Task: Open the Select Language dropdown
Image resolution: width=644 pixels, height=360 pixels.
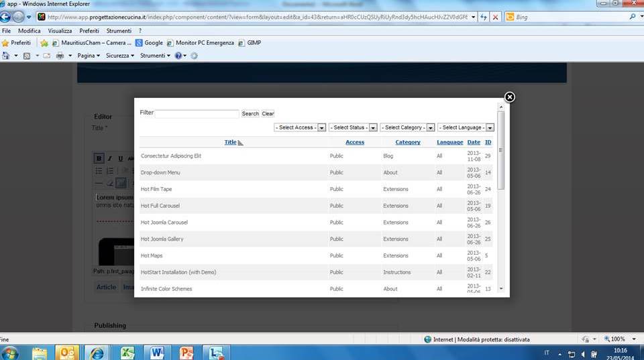Action: pos(466,127)
